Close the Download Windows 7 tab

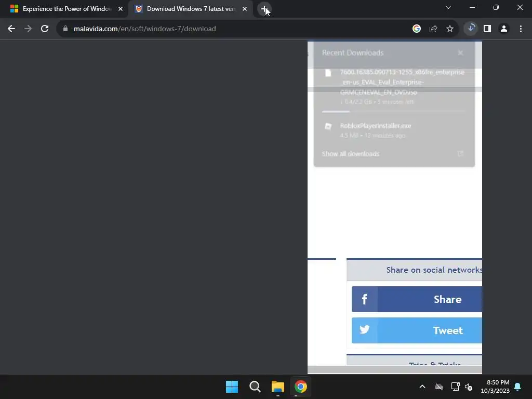(245, 9)
